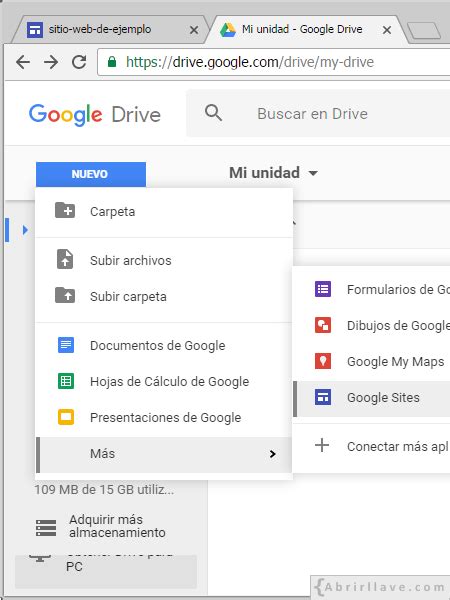The image size is (450, 600).
Task: Click the browser address bar URL
Action: click(250, 62)
